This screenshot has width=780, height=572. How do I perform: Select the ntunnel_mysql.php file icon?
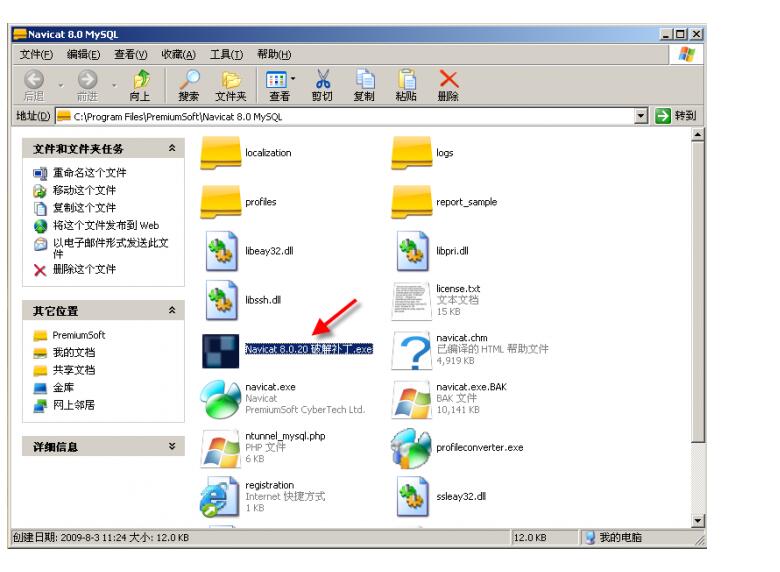point(220,448)
